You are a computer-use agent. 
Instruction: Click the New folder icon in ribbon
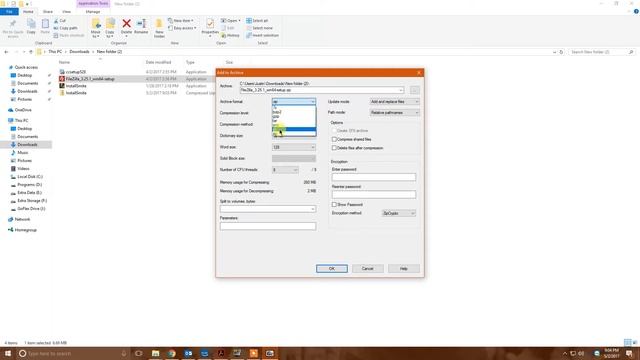[159, 24]
